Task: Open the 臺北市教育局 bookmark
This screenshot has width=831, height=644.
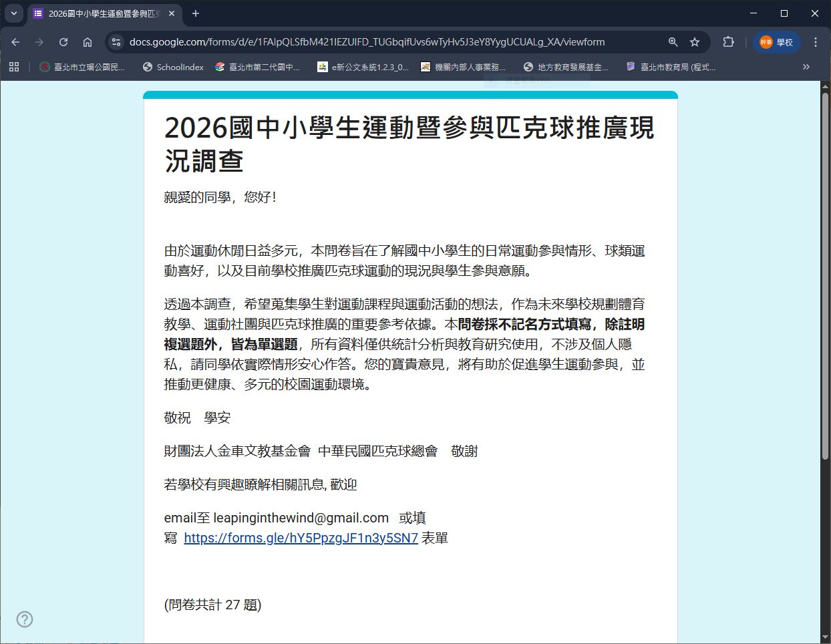Action: (671, 67)
